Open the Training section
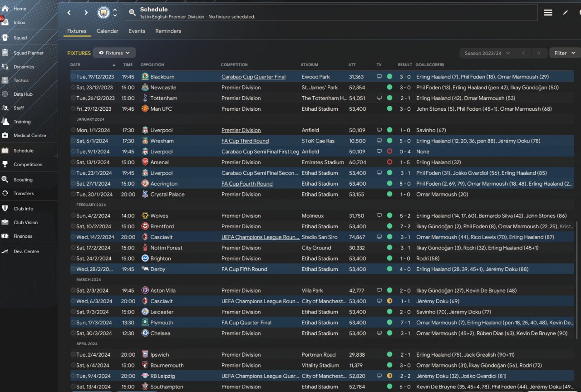The width and height of the screenshot is (581, 392). coord(22,122)
